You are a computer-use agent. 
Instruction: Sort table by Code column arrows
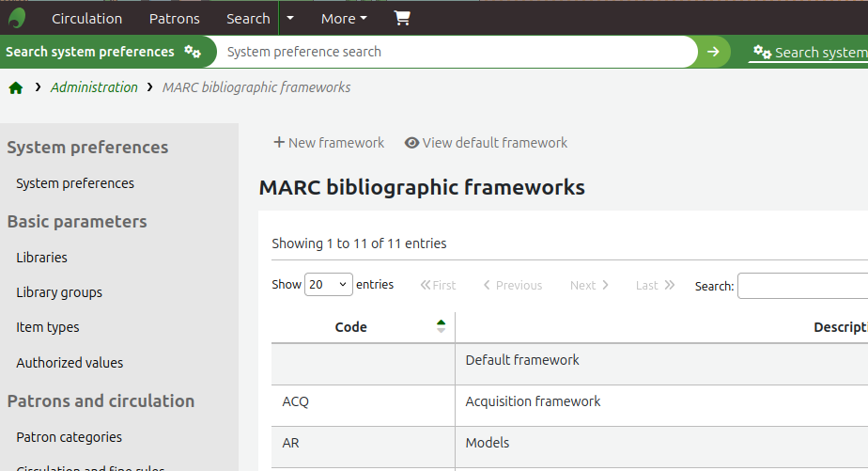tap(441, 326)
